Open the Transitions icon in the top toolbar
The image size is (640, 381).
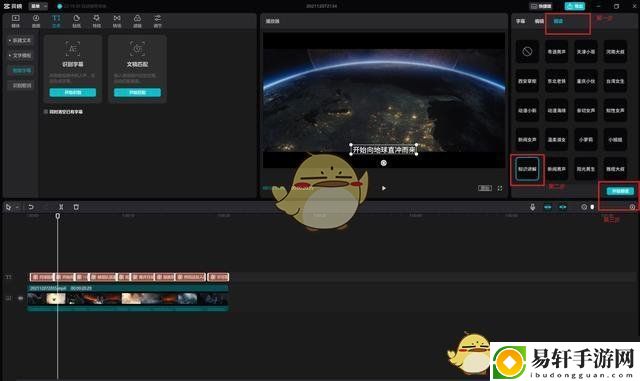(x=117, y=21)
